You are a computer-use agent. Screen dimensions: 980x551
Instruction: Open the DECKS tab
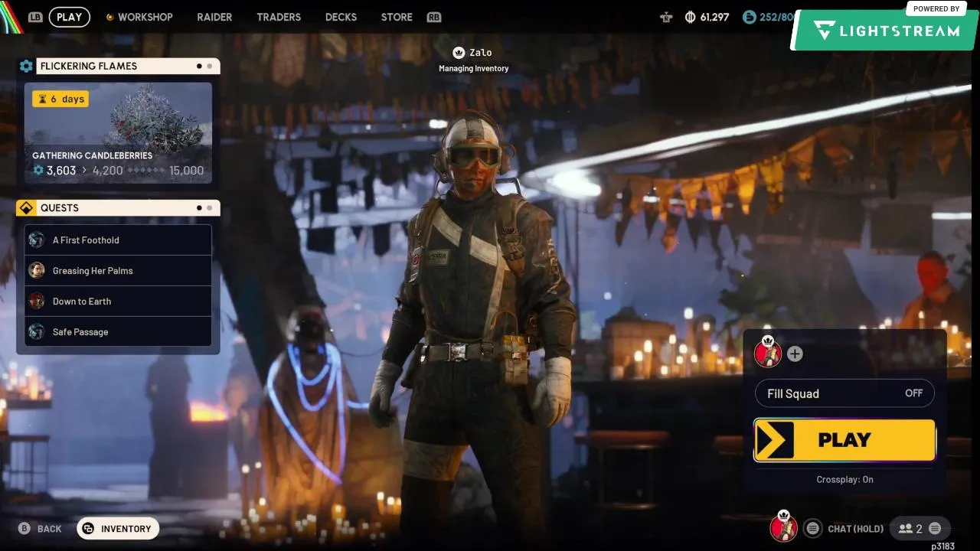tap(341, 17)
